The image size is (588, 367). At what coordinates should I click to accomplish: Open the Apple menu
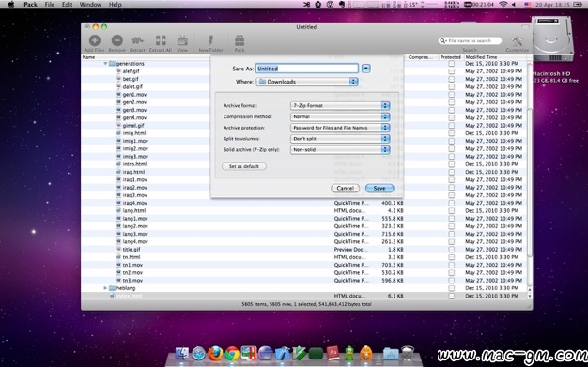(11, 5)
